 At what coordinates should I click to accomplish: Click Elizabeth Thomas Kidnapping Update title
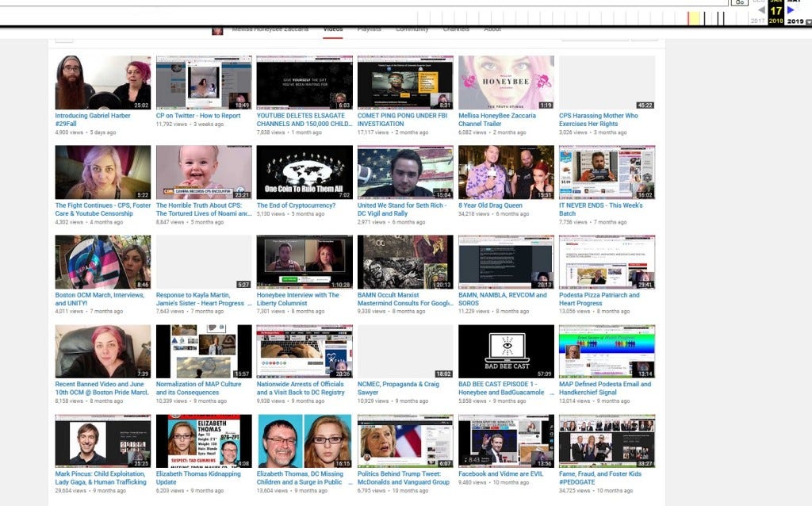[x=198, y=478]
